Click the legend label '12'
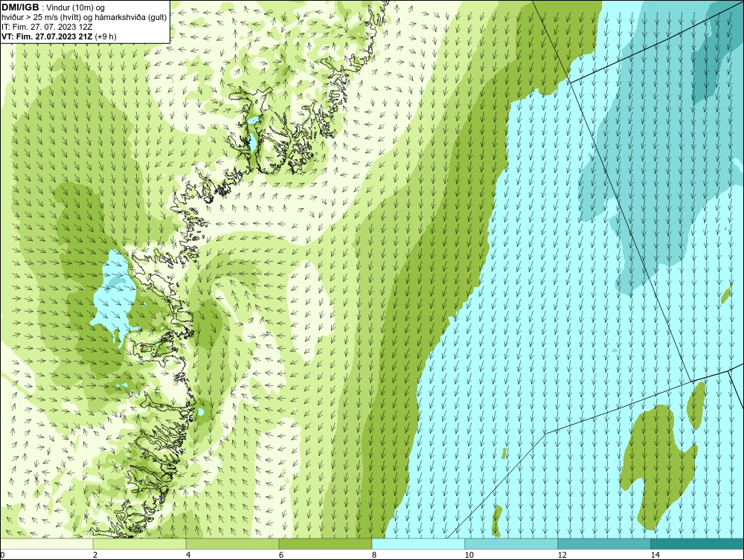The height and width of the screenshot is (560, 744). [x=562, y=556]
